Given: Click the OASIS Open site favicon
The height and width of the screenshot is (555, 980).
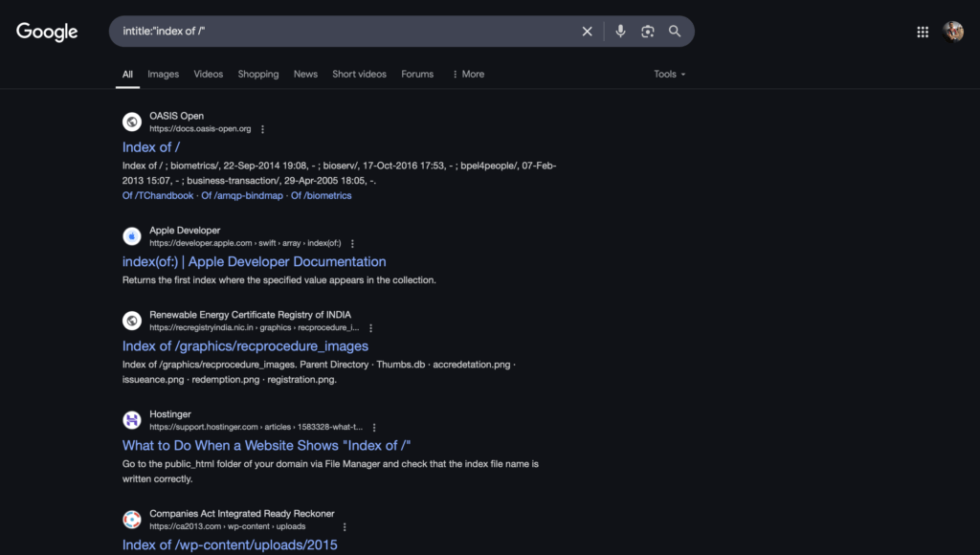Looking at the screenshot, I should [x=132, y=122].
